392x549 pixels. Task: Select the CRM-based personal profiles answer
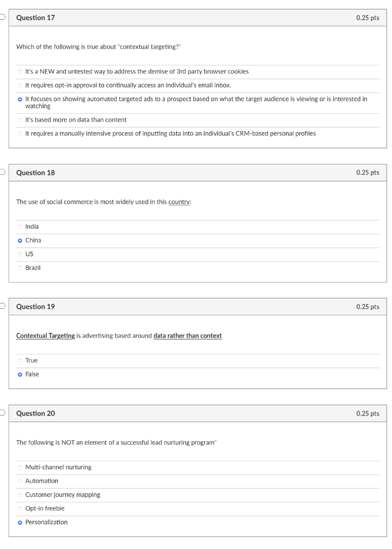(20, 133)
